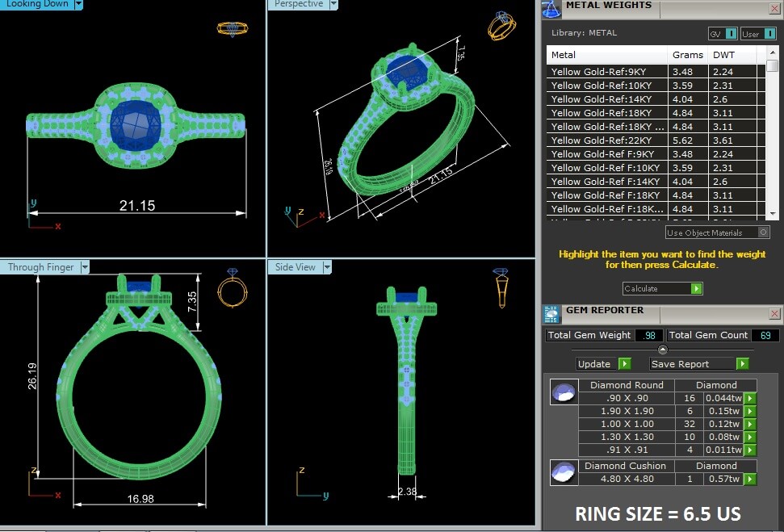Open the Side View viewport dropdown

(x=327, y=267)
